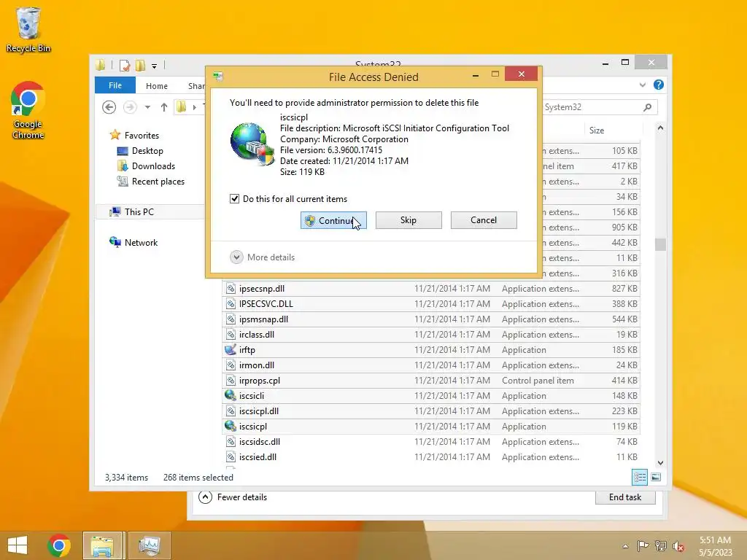Click the search magnifier in System32 box

[648, 107]
